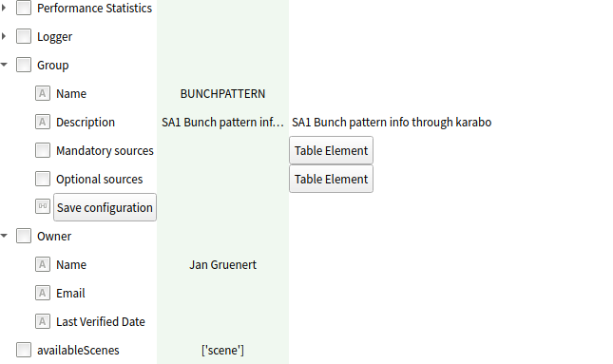Collapse the Owner tree node
The image size is (613, 364).
(x=4, y=236)
